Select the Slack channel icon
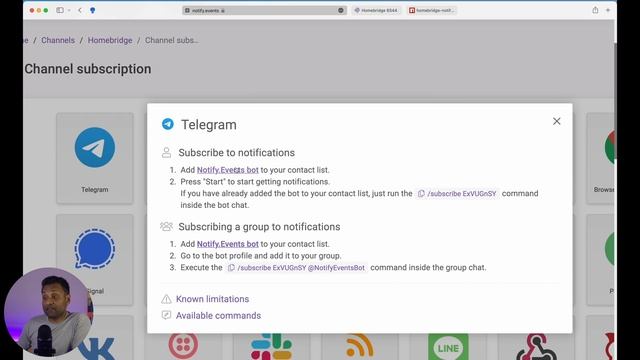 pyautogui.click(x=271, y=347)
